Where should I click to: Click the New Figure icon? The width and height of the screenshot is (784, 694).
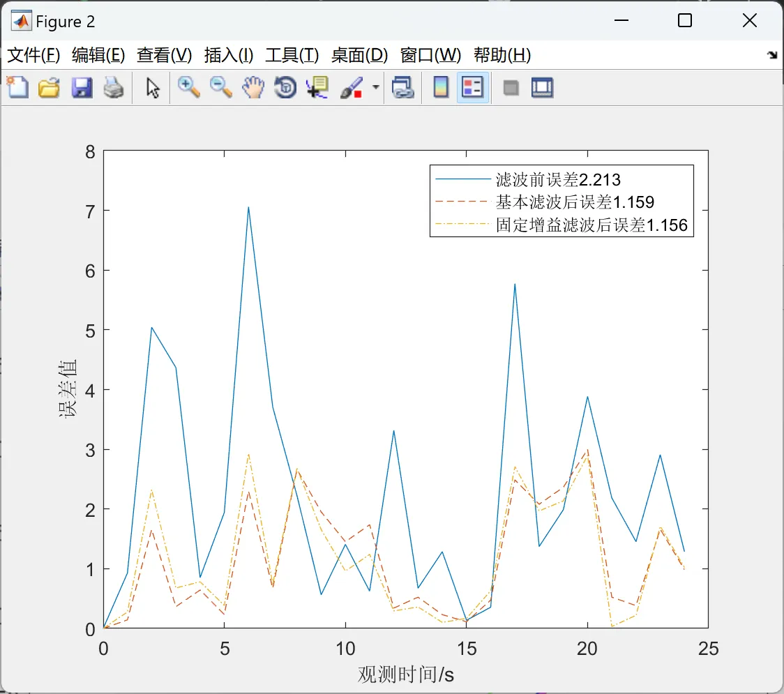(17, 87)
